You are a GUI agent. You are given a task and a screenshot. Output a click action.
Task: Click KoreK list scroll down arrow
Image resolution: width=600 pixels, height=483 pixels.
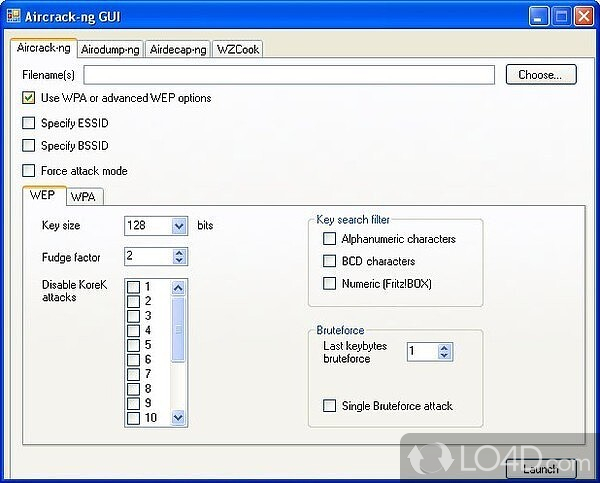point(178,417)
